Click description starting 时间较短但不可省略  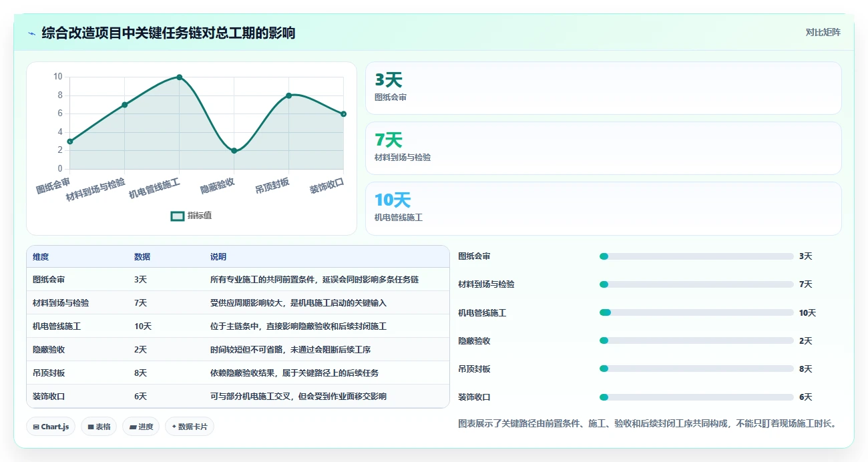click(x=290, y=350)
